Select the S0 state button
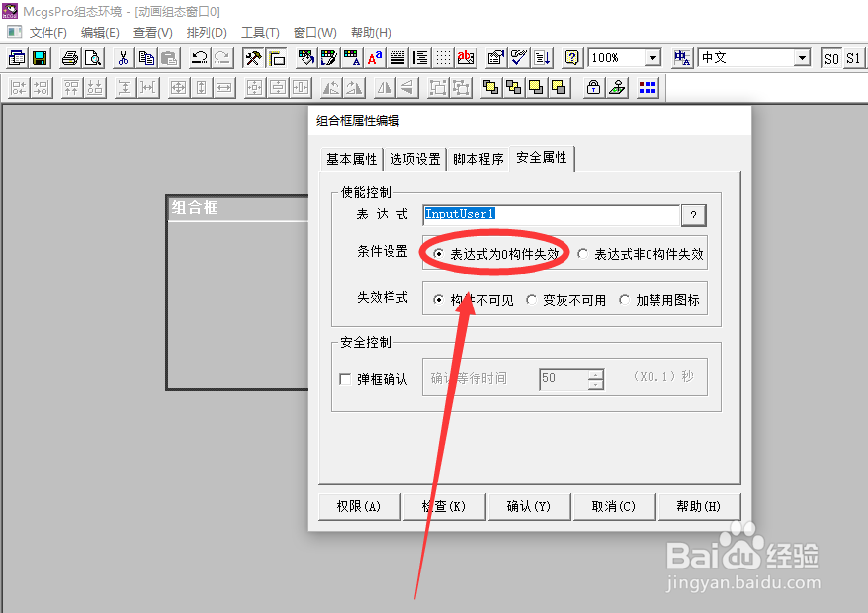868x613 pixels. pos(831,58)
